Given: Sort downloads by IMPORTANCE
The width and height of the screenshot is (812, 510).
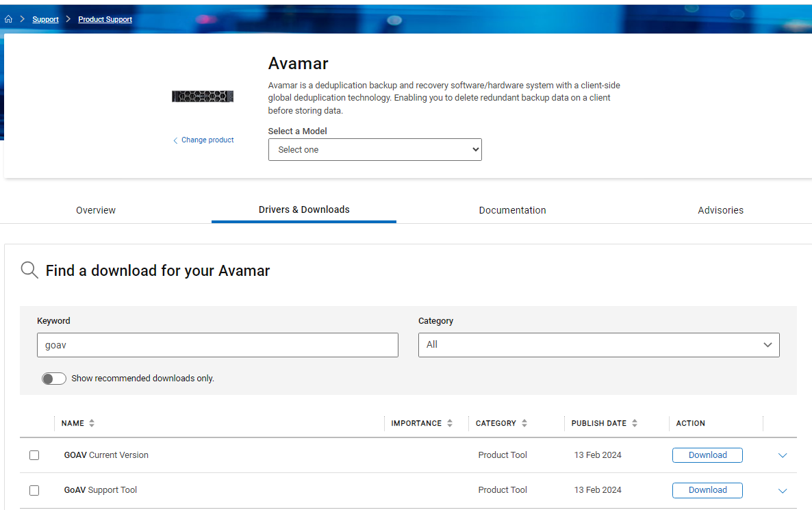Looking at the screenshot, I should click(x=451, y=423).
